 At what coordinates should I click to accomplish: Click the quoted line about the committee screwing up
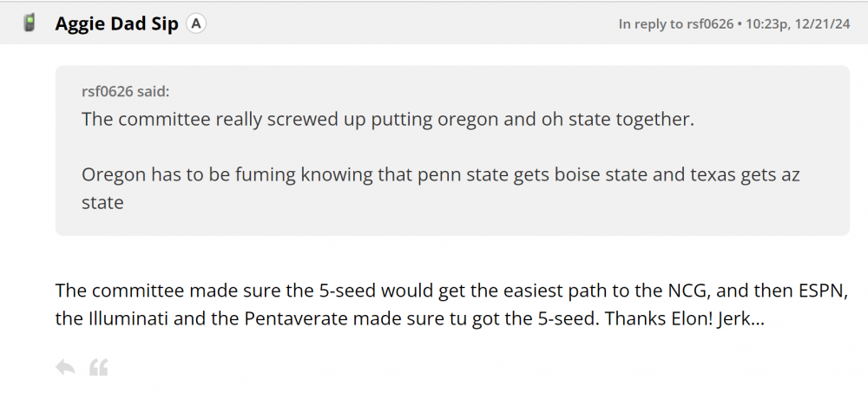tap(388, 119)
